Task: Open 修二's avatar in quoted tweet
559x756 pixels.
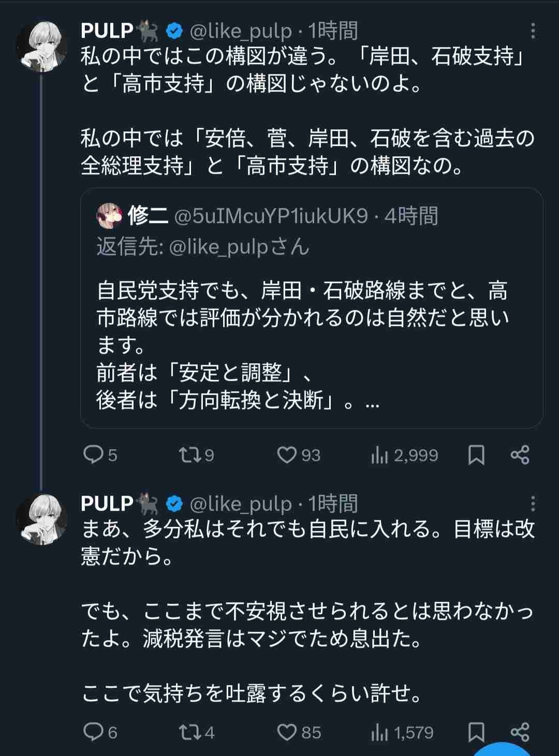Action: (109, 216)
